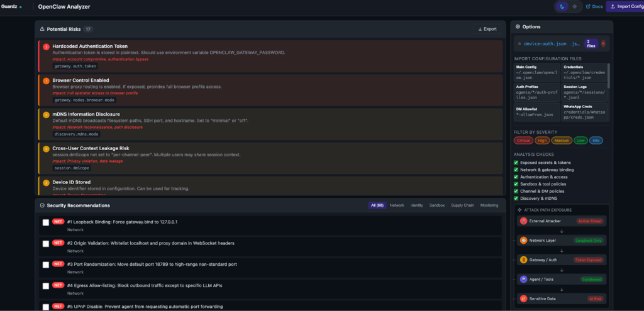The image size is (644, 311).
Task: Remove imported files with red X icon
Action: (604, 43)
